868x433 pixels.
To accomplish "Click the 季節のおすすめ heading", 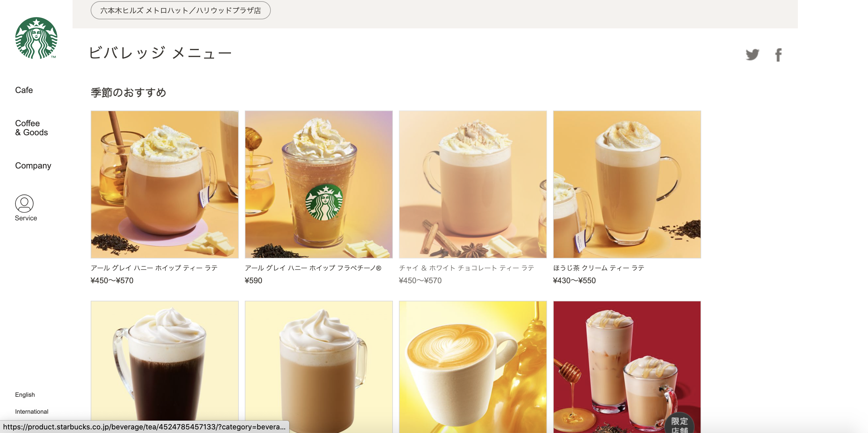I will pyautogui.click(x=128, y=92).
